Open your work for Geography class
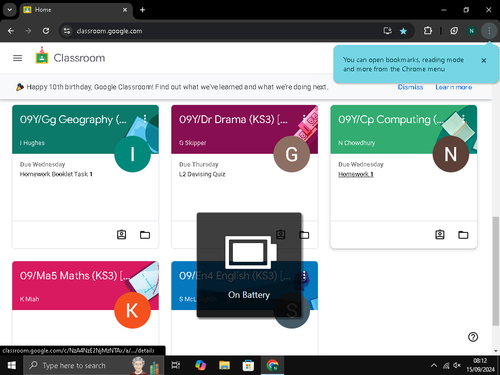500x375 pixels. 122,235
